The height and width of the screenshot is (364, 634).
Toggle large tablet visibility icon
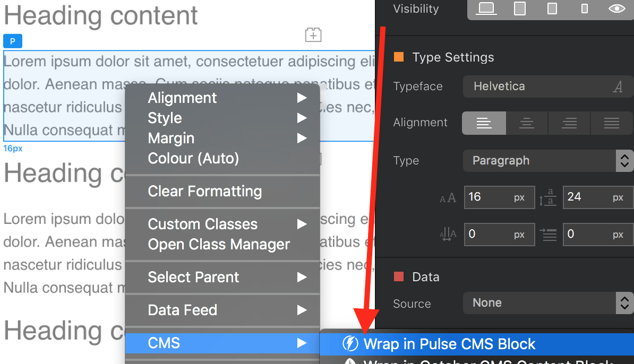point(520,8)
